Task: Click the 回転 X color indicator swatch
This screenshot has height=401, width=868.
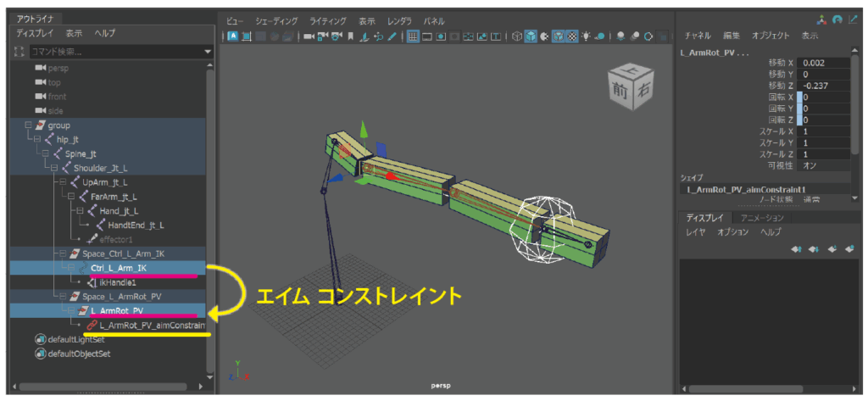Action: coord(798,97)
